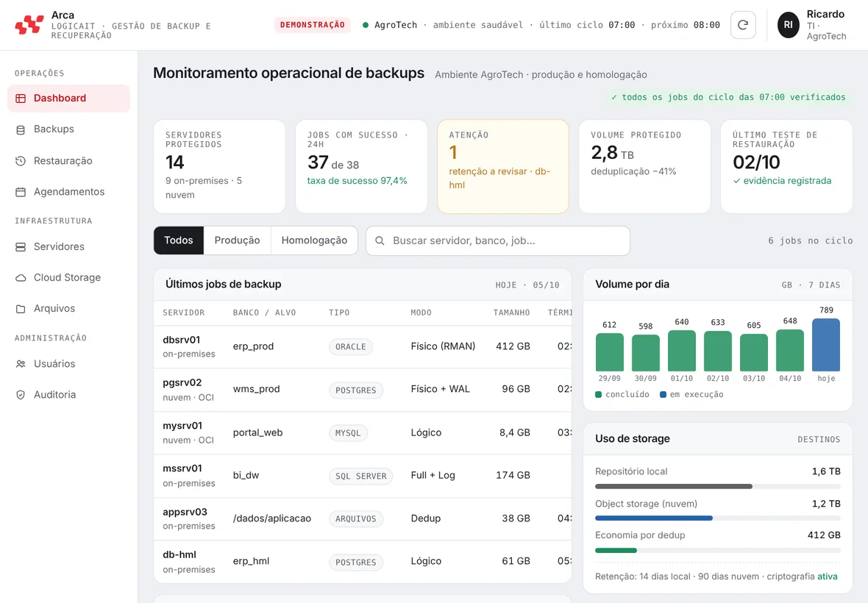This screenshot has height=603, width=868.
Task: Click the BANCO / ALVO column header
Action: click(265, 313)
